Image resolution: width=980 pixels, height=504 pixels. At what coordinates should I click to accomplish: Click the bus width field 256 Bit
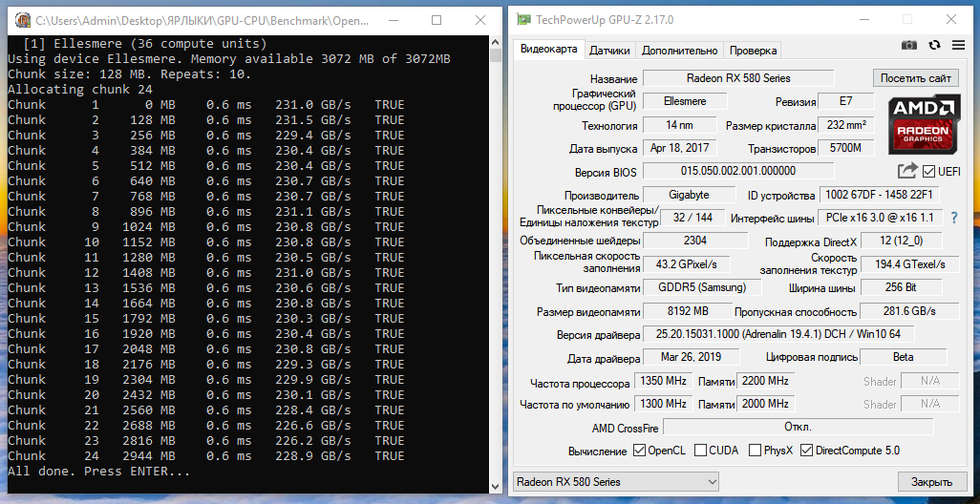coord(900,287)
